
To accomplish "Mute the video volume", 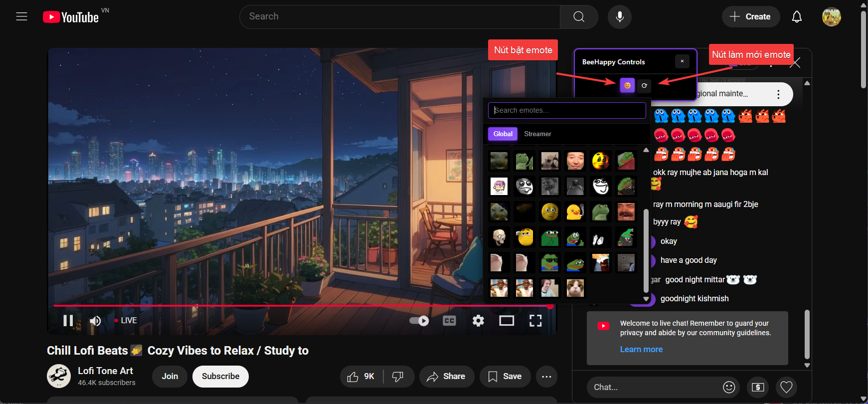I will [x=95, y=321].
